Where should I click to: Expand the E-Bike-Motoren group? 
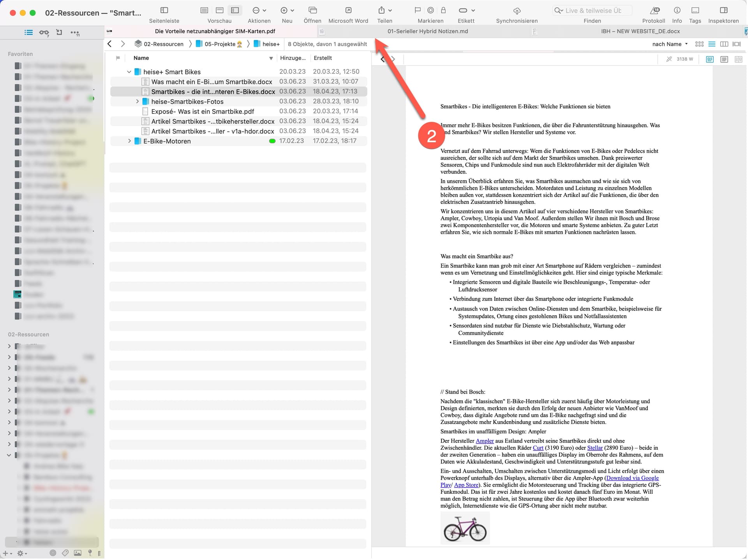coord(129,141)
